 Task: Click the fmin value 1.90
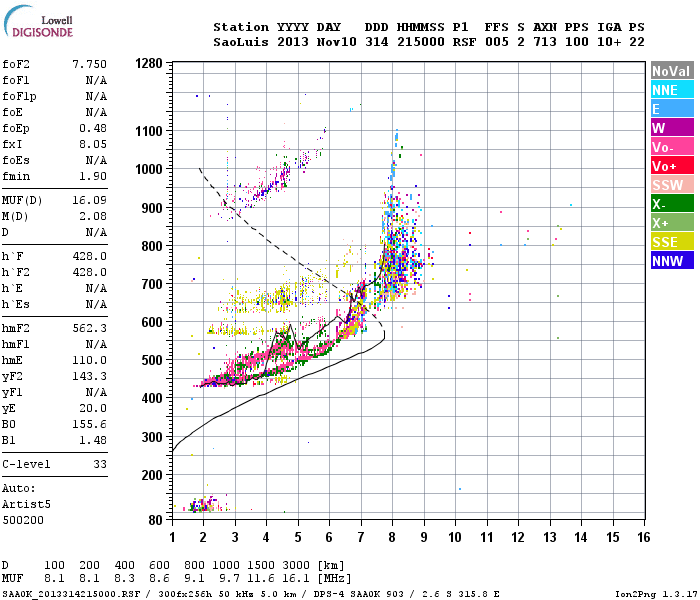[x=93, y=176]
